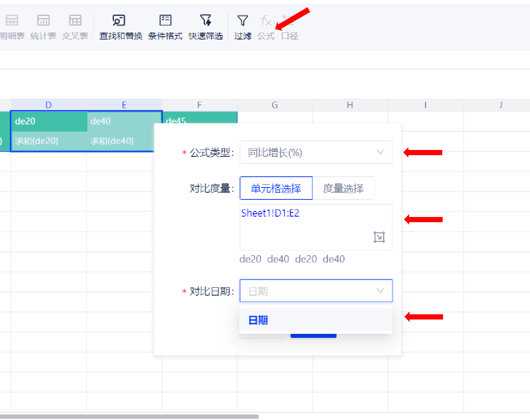Click the cell range picker icon

(x=379, y=237)
